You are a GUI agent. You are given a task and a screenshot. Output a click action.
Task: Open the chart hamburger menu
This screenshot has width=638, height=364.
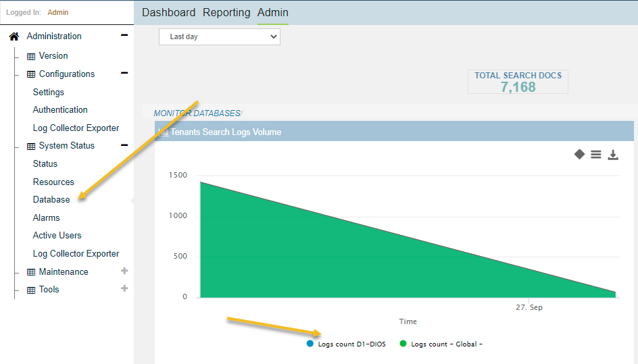pos(596,155)
